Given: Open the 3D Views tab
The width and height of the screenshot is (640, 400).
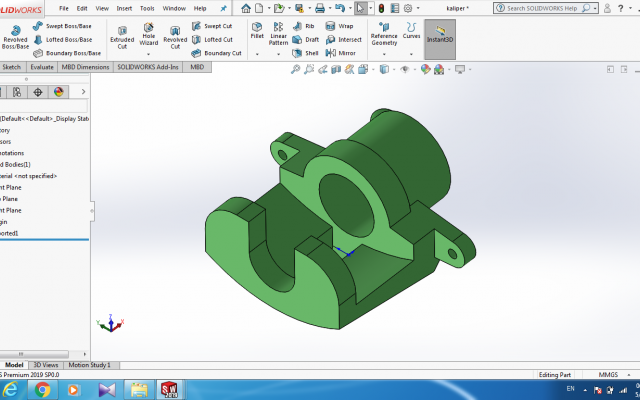Looking at the screenshot, I should tap(45, 365).
